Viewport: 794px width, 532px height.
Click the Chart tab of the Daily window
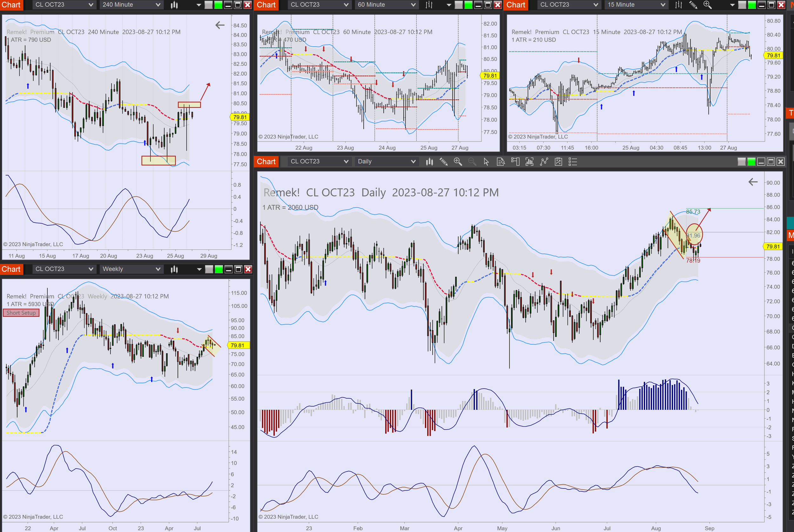point(266,162)
